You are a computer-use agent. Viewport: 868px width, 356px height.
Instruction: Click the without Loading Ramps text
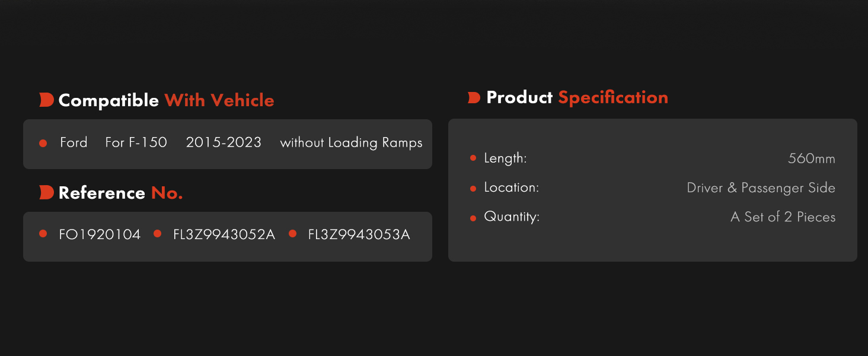click(x=351, y=143)
